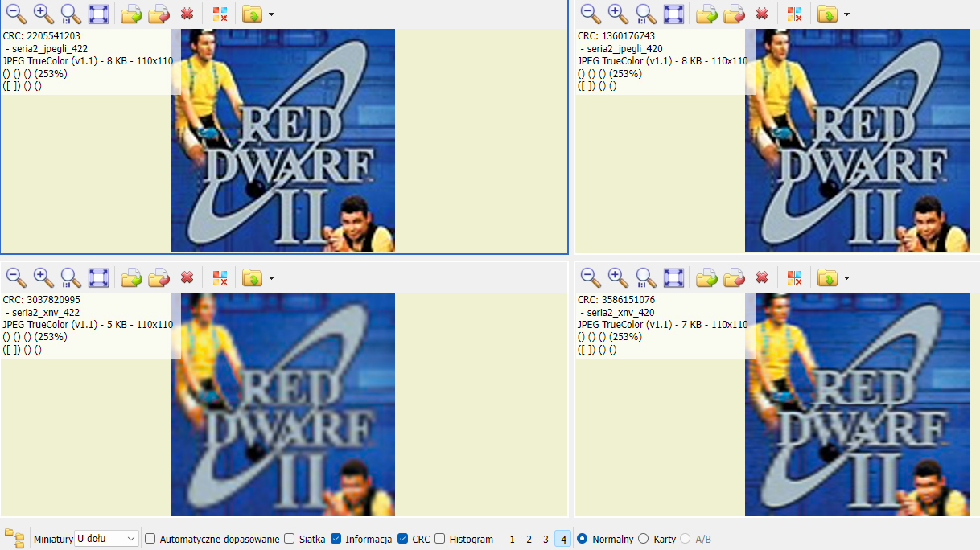Expand folder dropdown arrow in seria2_jpegli_420 pane

846,14
